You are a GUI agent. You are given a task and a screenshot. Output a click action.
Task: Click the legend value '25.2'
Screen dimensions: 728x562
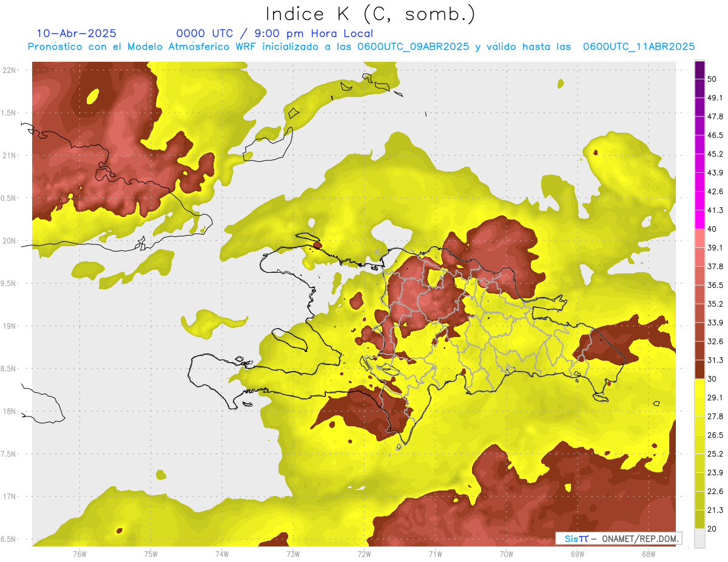(715, 453)
